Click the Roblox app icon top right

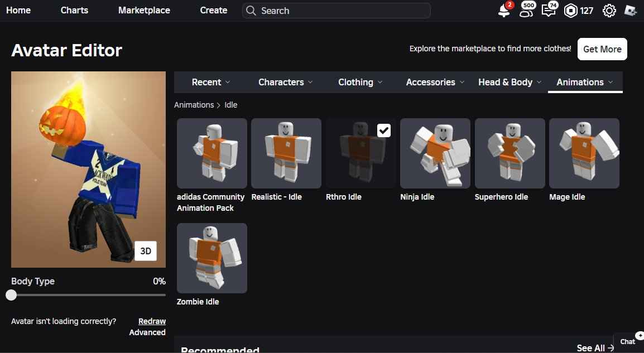pyautogui.click(x=629, y=10)
